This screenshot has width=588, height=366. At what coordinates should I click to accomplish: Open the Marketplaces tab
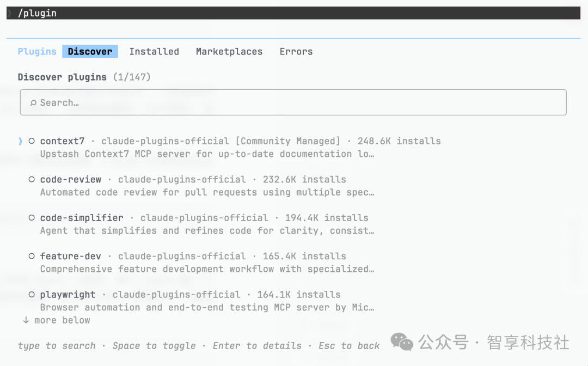pyautogui.click(x=229, y=52)
